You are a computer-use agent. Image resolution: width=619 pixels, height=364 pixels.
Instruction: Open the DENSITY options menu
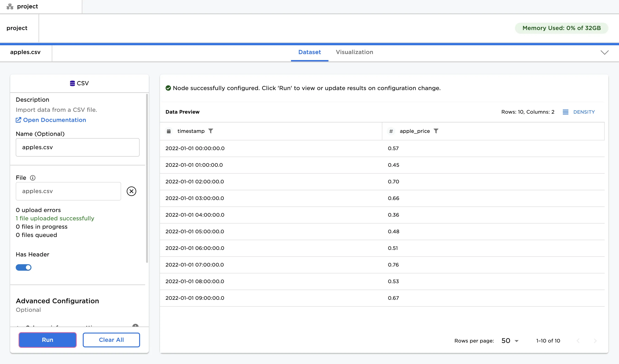pos(579,112)
